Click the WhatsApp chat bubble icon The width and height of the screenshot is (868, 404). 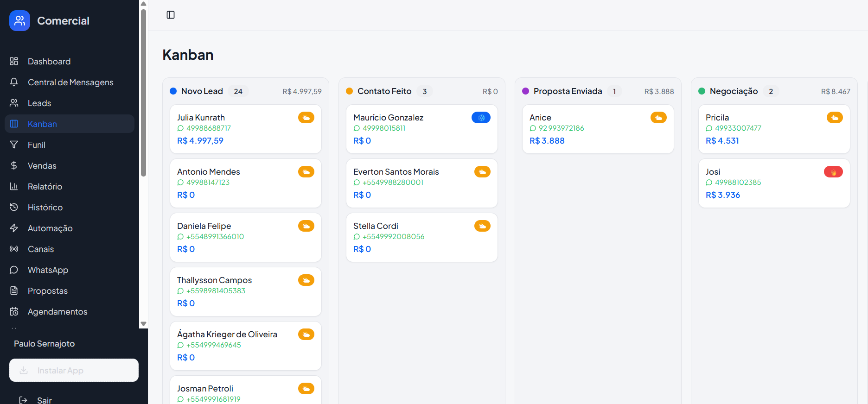[x=14, y=270]
